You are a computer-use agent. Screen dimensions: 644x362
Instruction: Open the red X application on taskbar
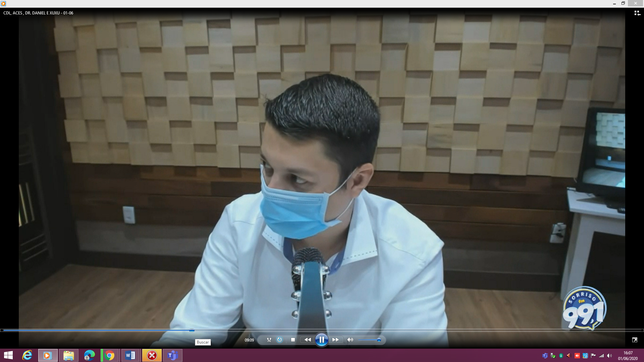[x=152, y=355]
